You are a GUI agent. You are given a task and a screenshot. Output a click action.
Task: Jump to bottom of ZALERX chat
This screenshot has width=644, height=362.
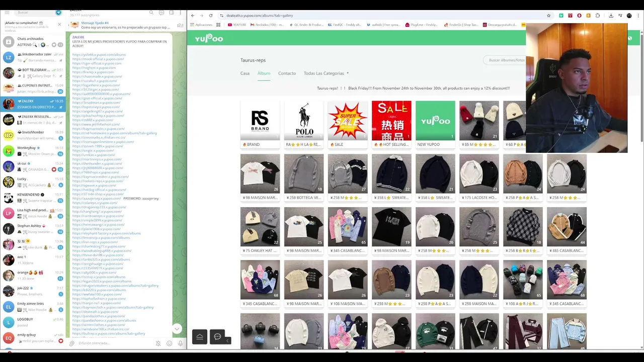(177, 328)
